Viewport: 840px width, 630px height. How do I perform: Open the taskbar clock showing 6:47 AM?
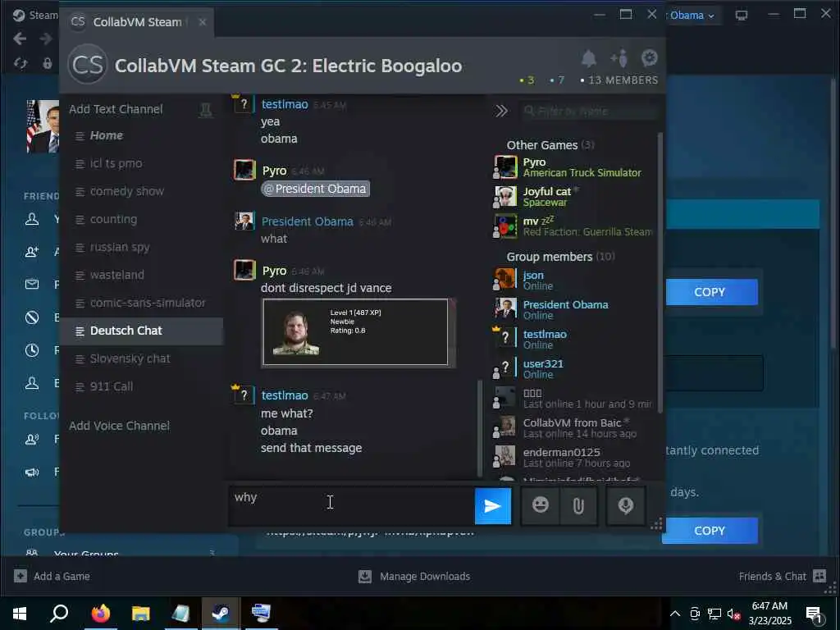click(769, 614)
